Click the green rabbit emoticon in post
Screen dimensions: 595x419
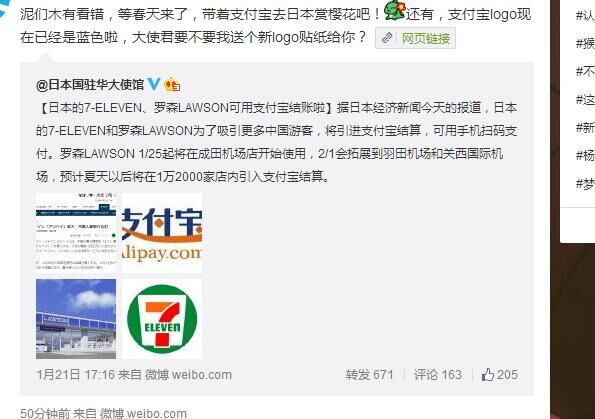tap(394, 10)
